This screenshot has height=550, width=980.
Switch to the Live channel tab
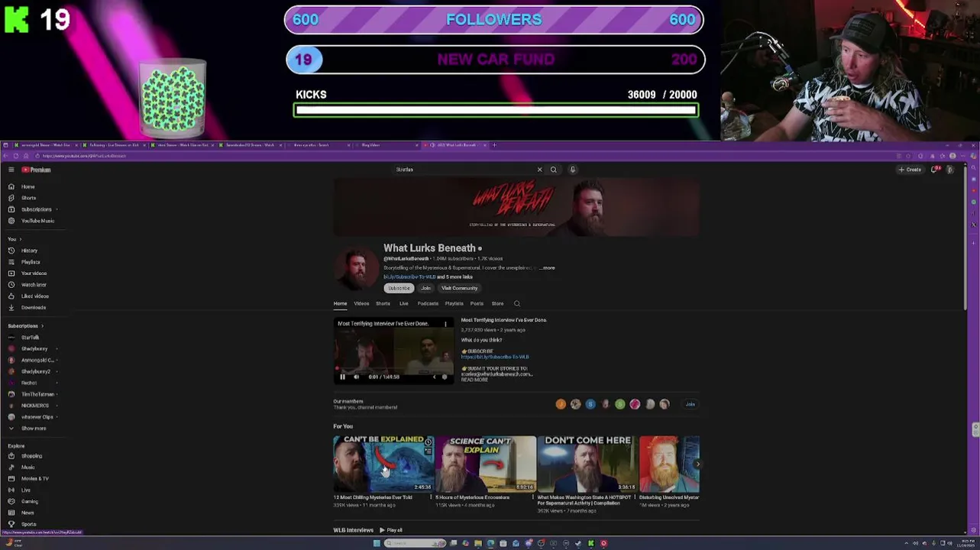click(x=404, y=303)
